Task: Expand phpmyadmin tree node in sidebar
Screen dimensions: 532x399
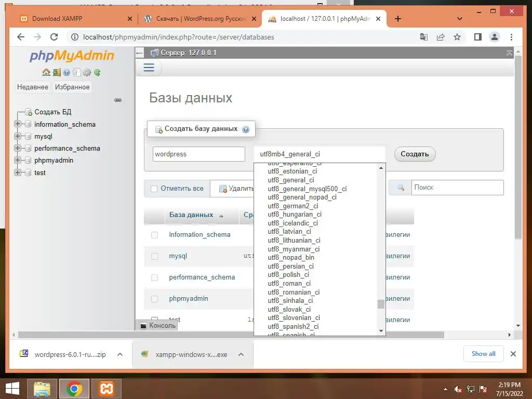Action: [x=17, y=160]
